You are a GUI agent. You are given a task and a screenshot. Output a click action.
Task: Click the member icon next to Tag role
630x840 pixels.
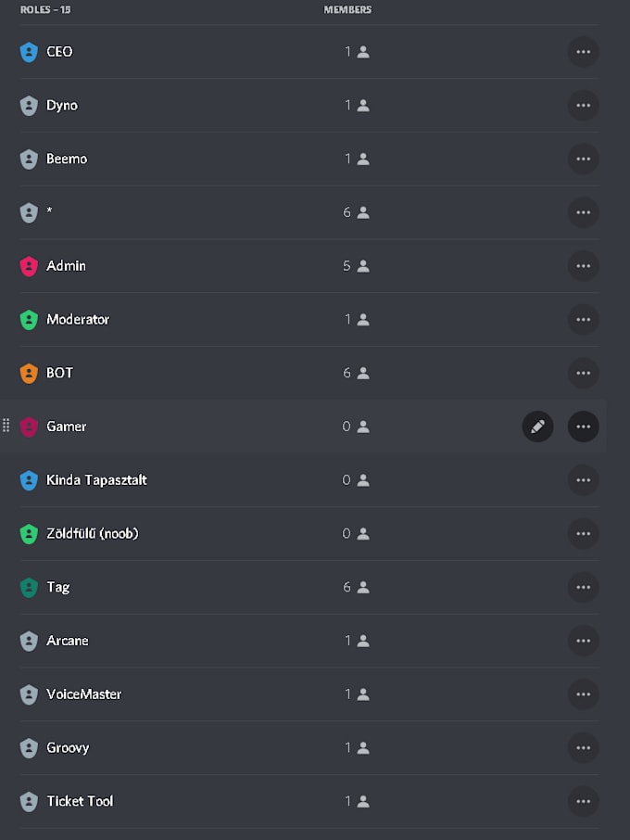click(x=361, y=587)
